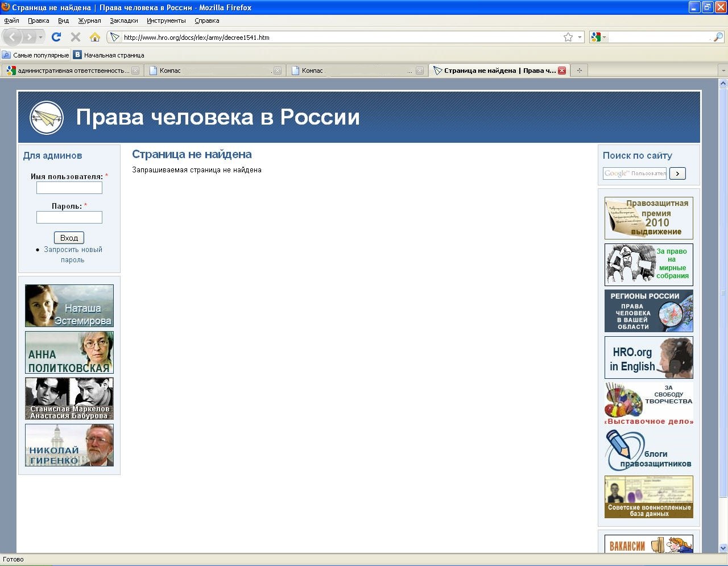Open the Журнал menu
728x566 pixels.
(x=89, y=20)
